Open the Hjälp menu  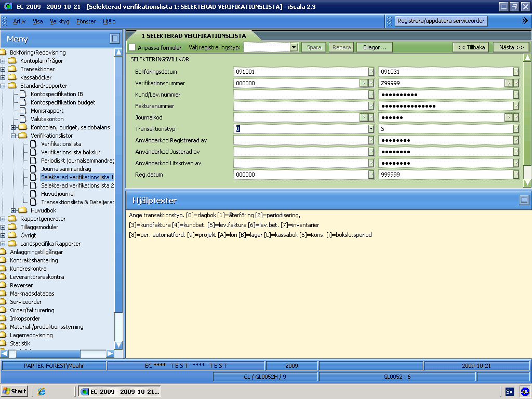tap(109, 21)
